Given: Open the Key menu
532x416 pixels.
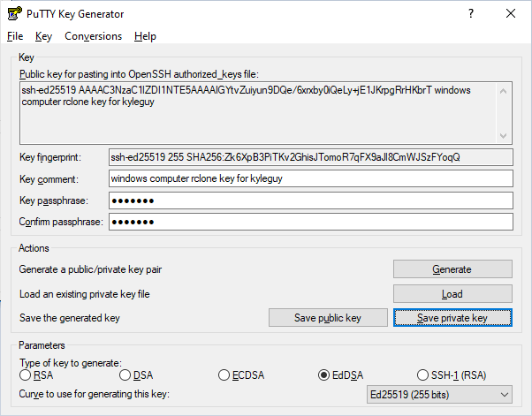Looking at the screenshot, I should (x=44, y=36).
